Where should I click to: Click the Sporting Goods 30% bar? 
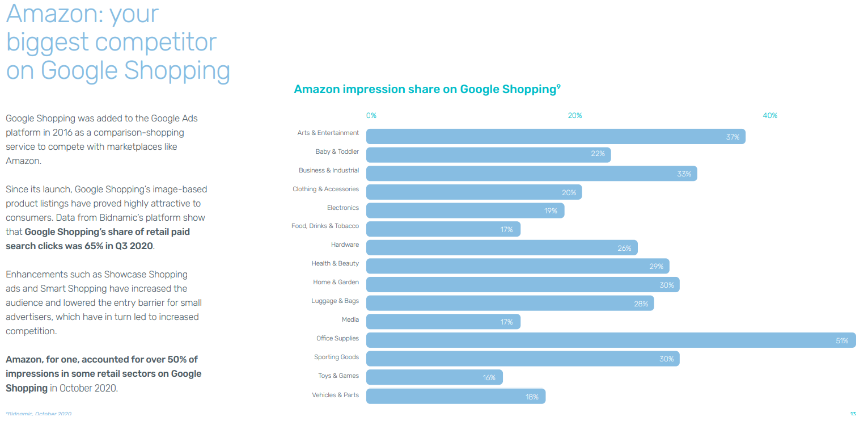click(523, 359)
